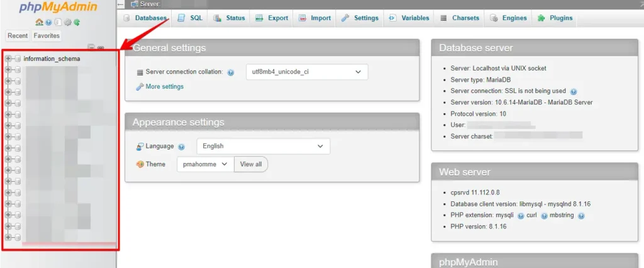The height and width of the screenshot is (268, 644).
Task: Expand the information_schema tree node
Action: (8, 59)
